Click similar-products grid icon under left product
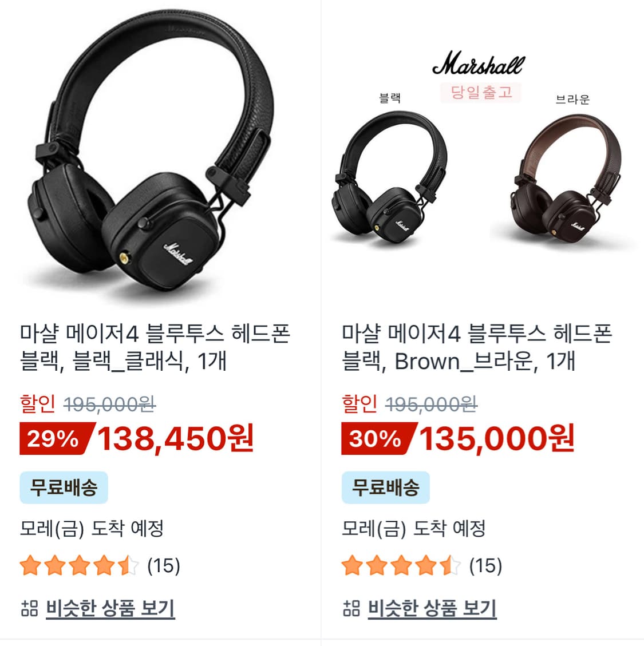The image size is (644, 646). (29, 608)
